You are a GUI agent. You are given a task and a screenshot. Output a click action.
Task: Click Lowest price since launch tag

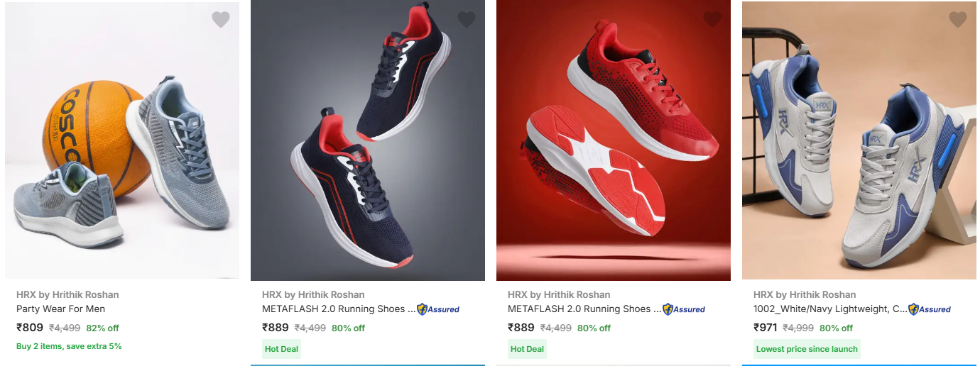(x=807, y=349)
